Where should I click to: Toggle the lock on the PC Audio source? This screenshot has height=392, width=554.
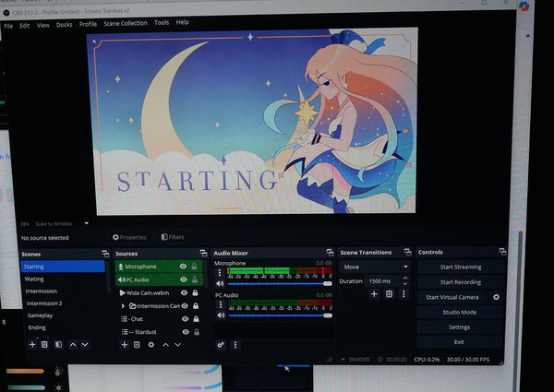194,279
